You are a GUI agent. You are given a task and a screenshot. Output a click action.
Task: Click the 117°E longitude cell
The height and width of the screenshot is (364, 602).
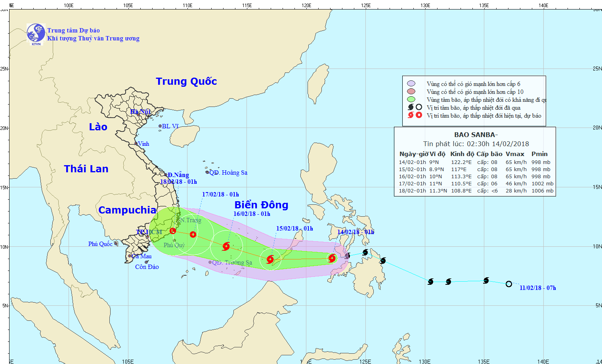(459, 170)
